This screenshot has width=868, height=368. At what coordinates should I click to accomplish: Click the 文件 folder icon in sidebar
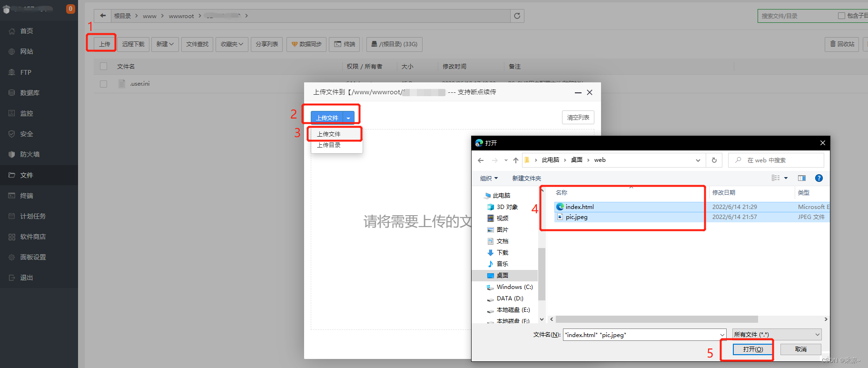(12, 175)
